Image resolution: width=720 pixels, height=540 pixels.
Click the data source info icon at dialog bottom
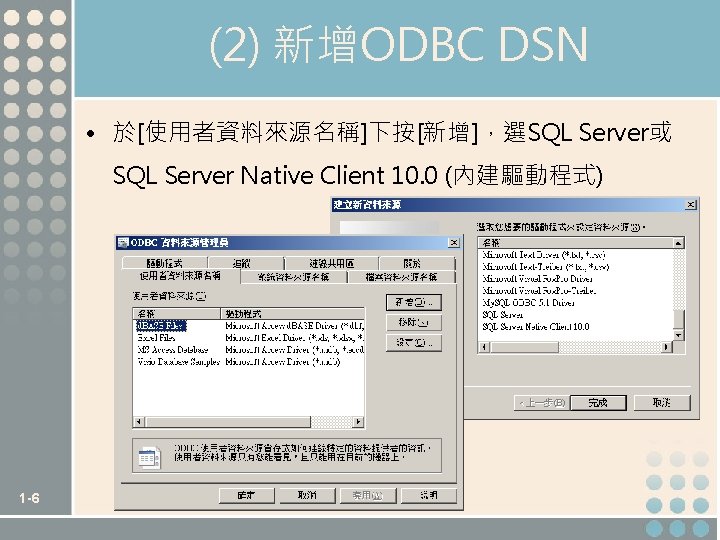tap(149, 457)
